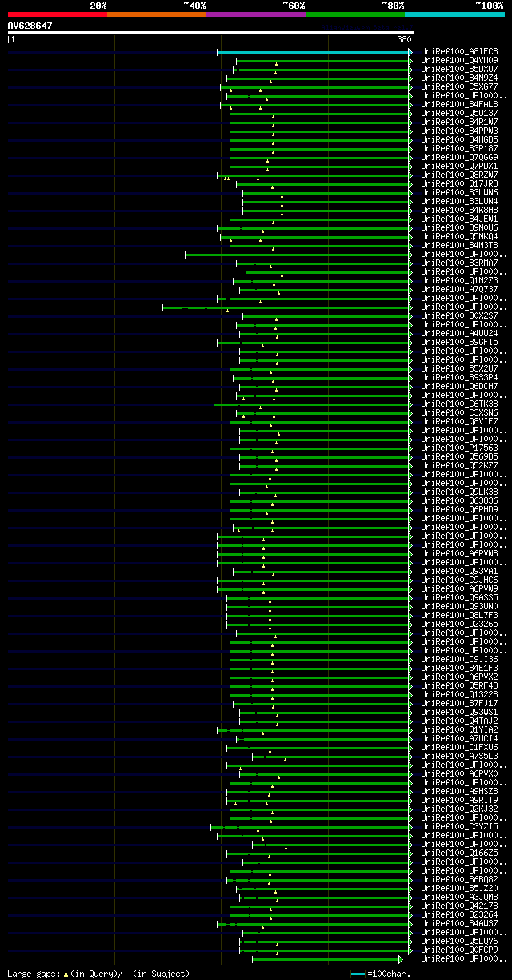Select hit label UniRef100_C3XSN6
This screenshot has height=980, width=512.
459,413
